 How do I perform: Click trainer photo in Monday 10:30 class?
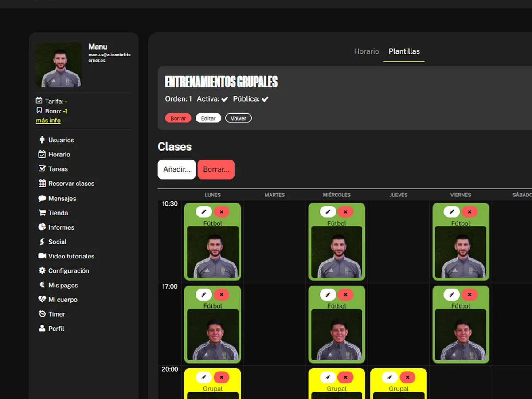213,252
